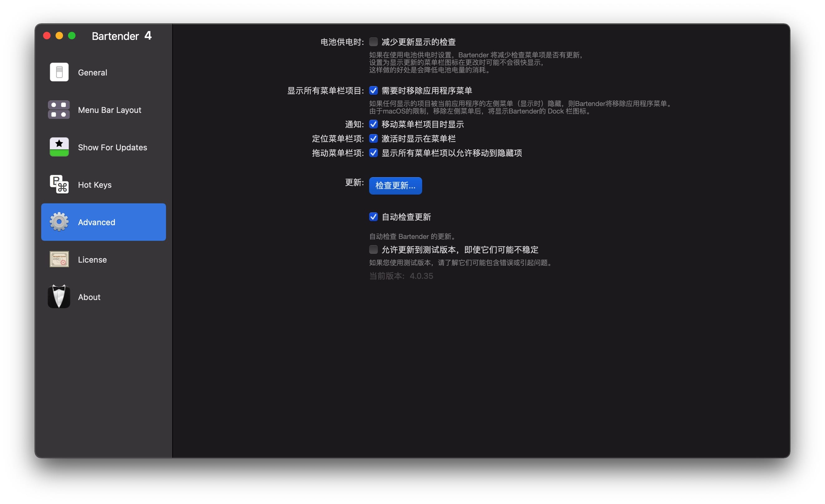
Task: Toggle the 移动菜单栏项目时显示 checkbox
Action: tap(373, 124)
